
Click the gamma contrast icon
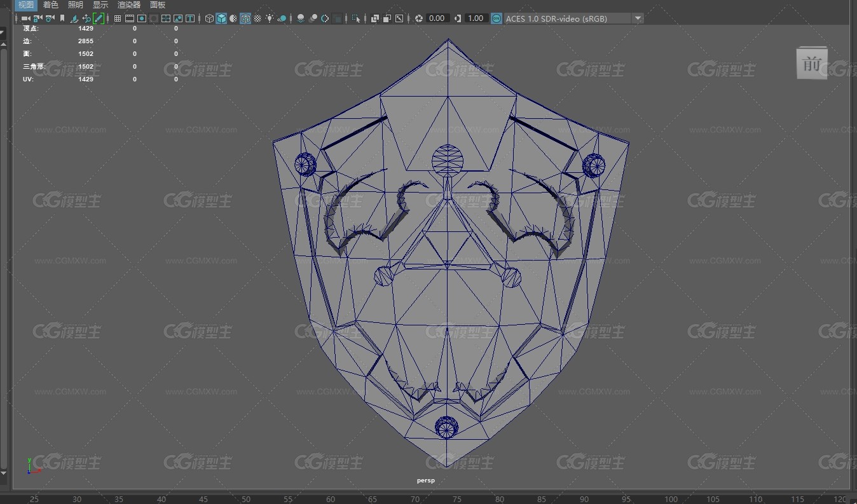pos(458,18)
